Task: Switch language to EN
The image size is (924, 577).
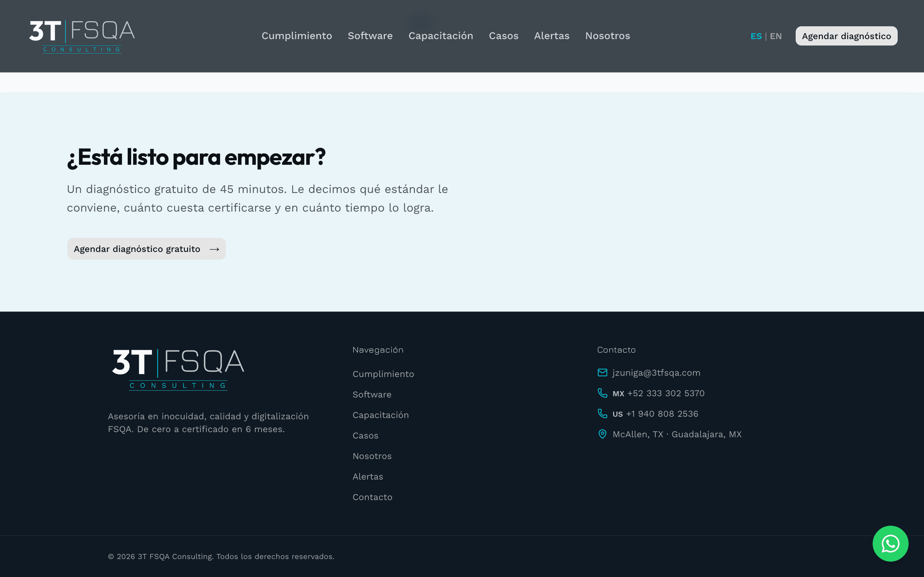Action: [x=775, y=36]
